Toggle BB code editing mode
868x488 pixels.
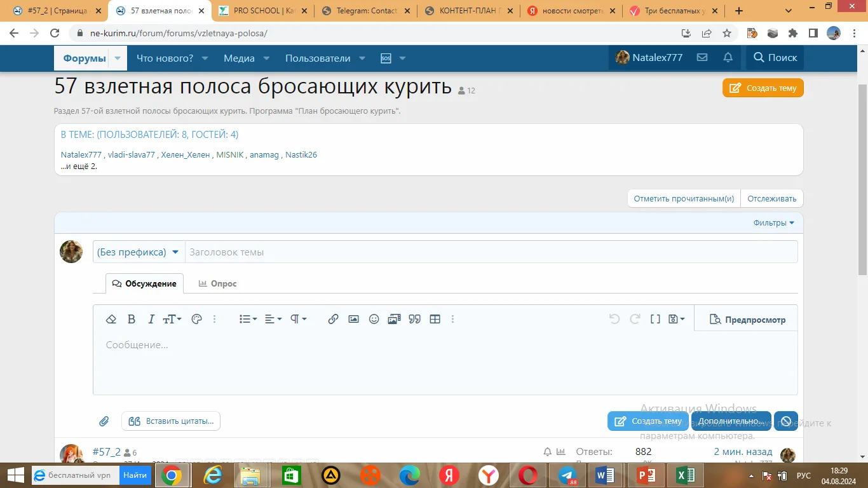tap(655, 319)
